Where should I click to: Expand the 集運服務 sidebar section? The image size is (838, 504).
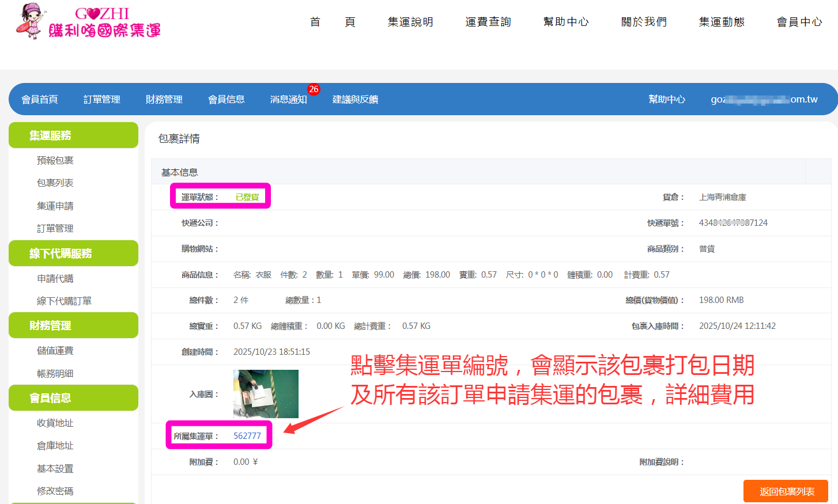[73, 135]
